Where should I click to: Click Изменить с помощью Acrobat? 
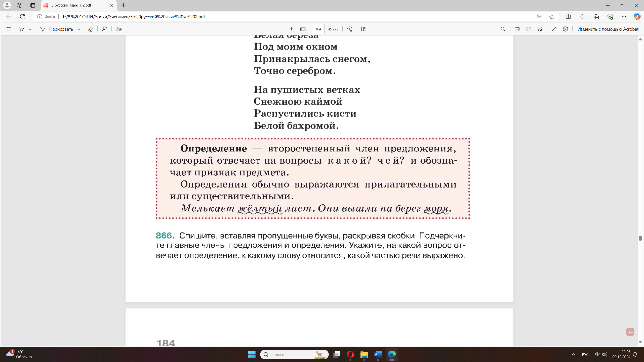point(608,29)
